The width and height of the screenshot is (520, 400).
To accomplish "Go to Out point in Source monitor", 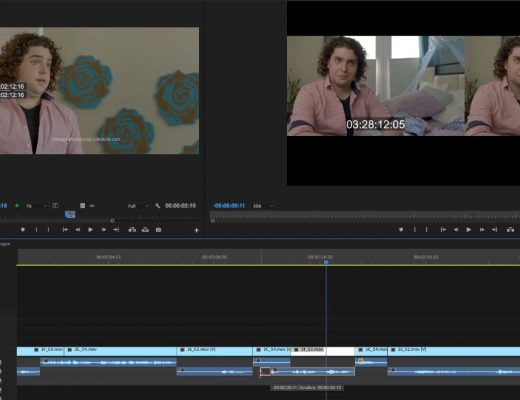I will click(x=116, y=230).
